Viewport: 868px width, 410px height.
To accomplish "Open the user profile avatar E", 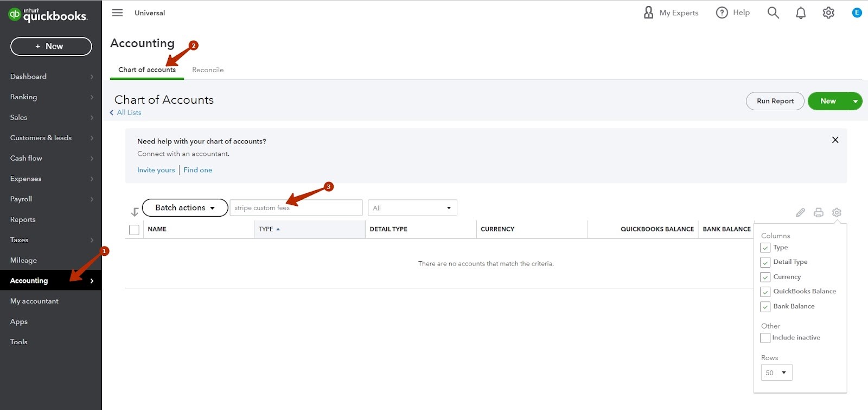I will click(857, 12).
